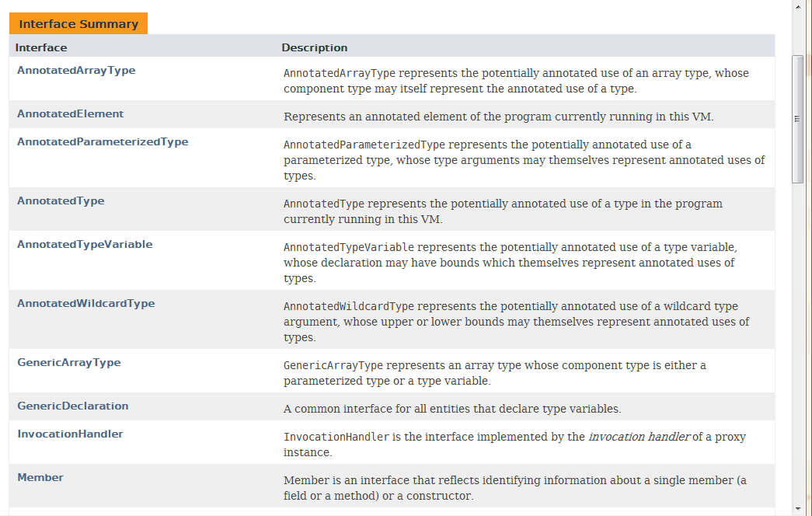Click the Interface column header
Viewport: 812px width, 516px height.
pos(41,48)
